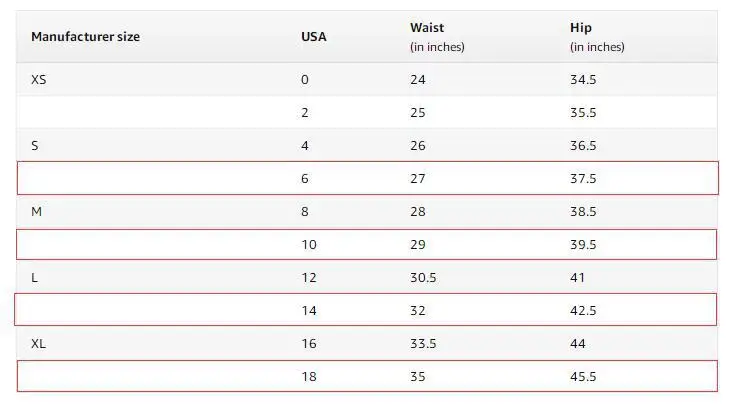Click the highlighted row for USA size 10

[x=367, y=244]
